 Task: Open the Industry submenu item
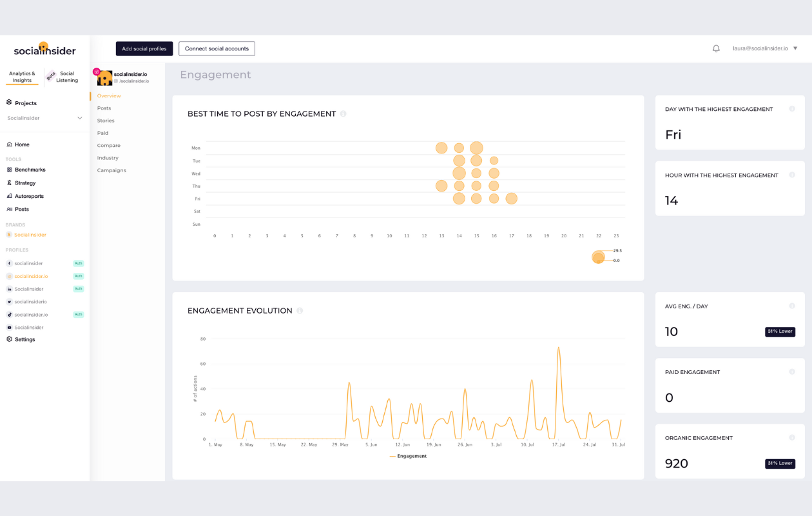(108, 158)
